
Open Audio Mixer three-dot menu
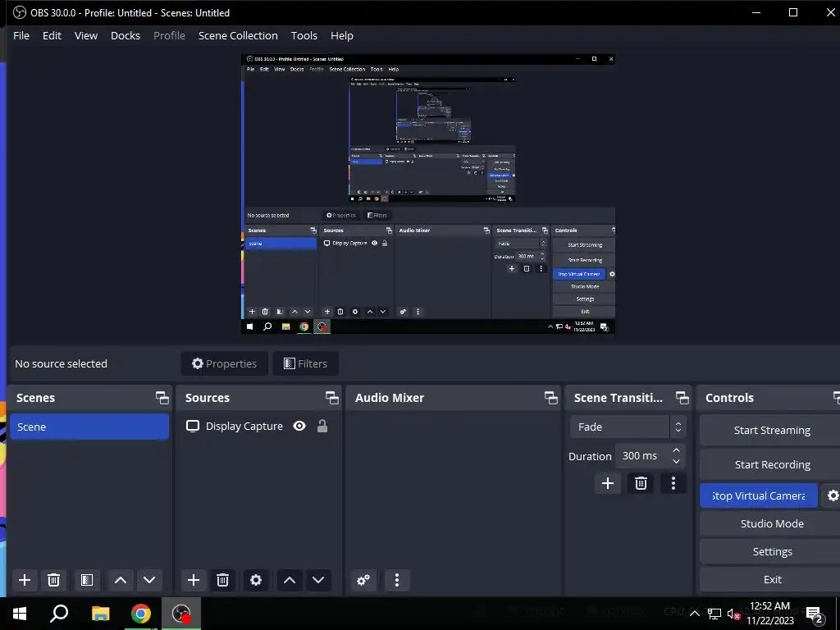point(397,580)
